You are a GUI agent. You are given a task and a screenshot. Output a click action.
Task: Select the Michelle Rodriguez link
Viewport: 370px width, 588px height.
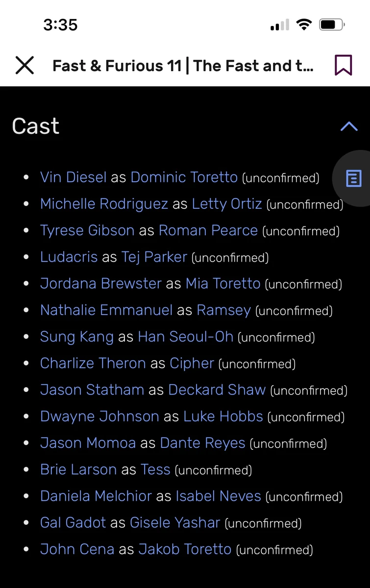(102, 203)
